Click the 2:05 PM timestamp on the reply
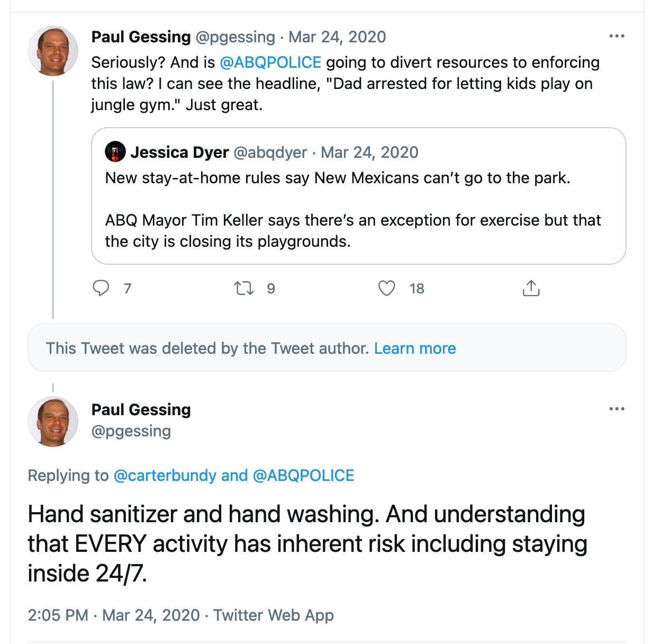 click(x=58, y=615)
